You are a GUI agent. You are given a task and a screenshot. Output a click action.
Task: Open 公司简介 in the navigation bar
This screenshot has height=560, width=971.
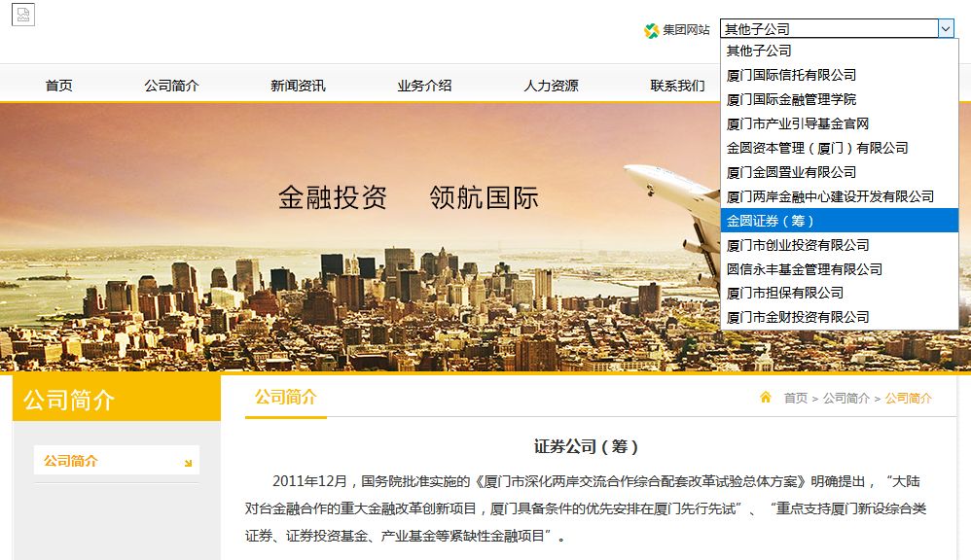pos(171,86)
